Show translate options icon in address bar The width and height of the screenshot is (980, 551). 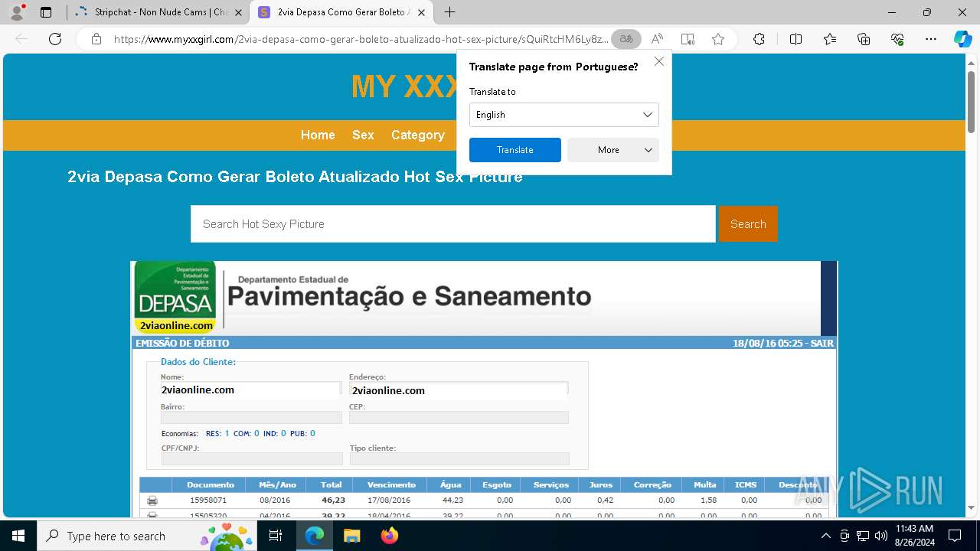[626, 39]
